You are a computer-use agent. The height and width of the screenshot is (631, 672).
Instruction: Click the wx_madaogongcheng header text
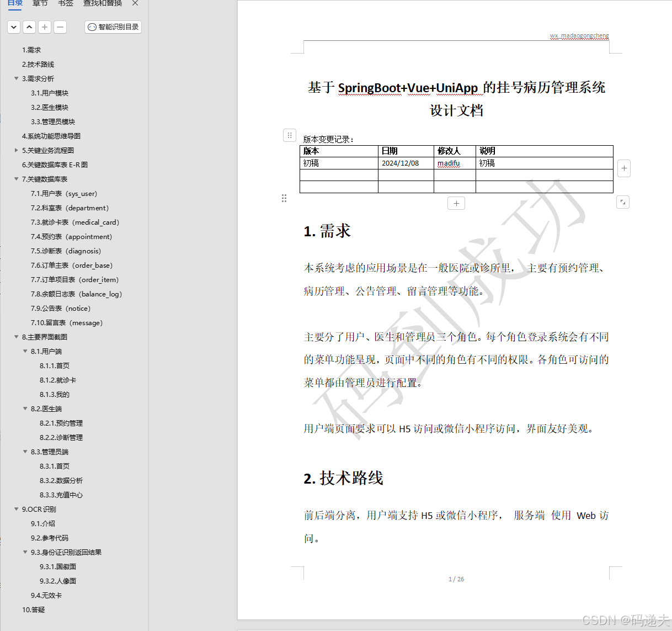(x=579, y=35)
